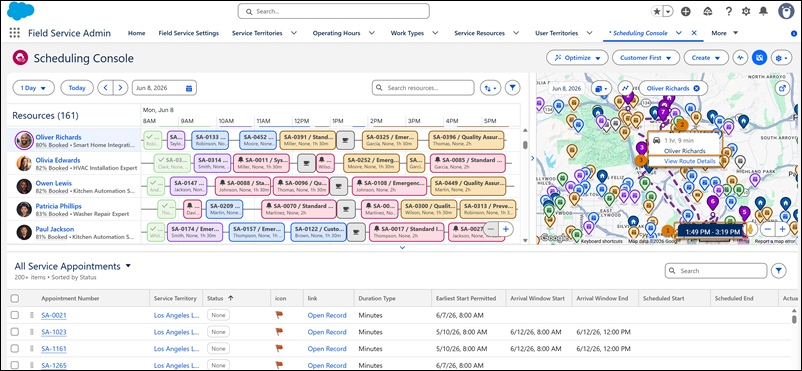Screen dimensions: 802x371
Task: Click the View Route Details link
Action: click(x=688, y=161)
